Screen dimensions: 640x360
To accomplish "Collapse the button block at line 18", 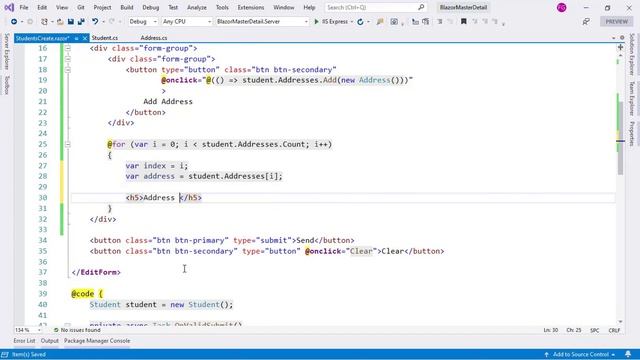I will pyautogui.click(x=68, y=70).
